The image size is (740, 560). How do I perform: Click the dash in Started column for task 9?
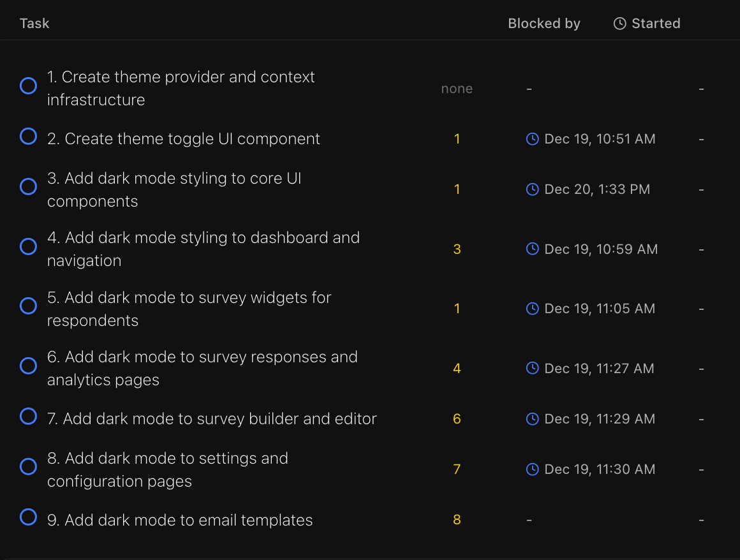click(528, 519)
